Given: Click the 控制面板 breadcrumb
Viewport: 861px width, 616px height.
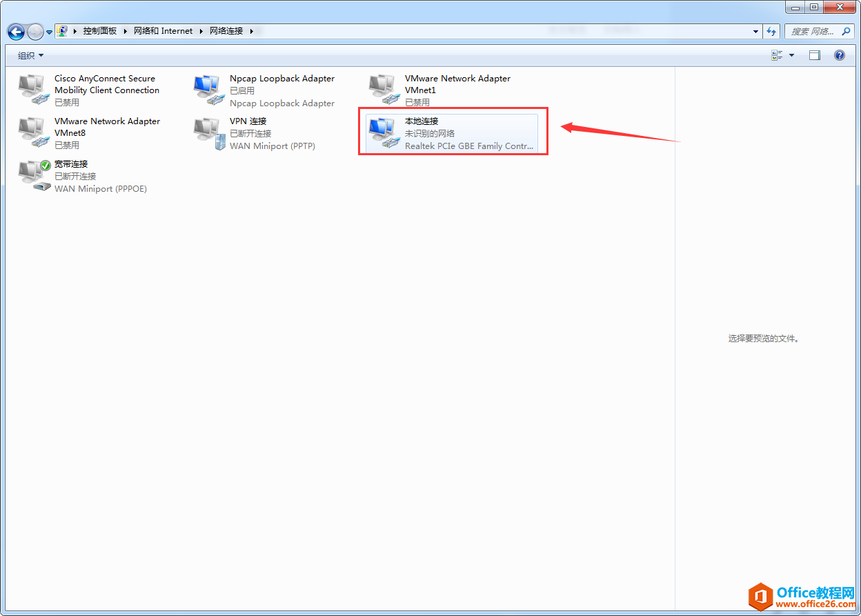Looking at the screenshot, I should point(100,31).
